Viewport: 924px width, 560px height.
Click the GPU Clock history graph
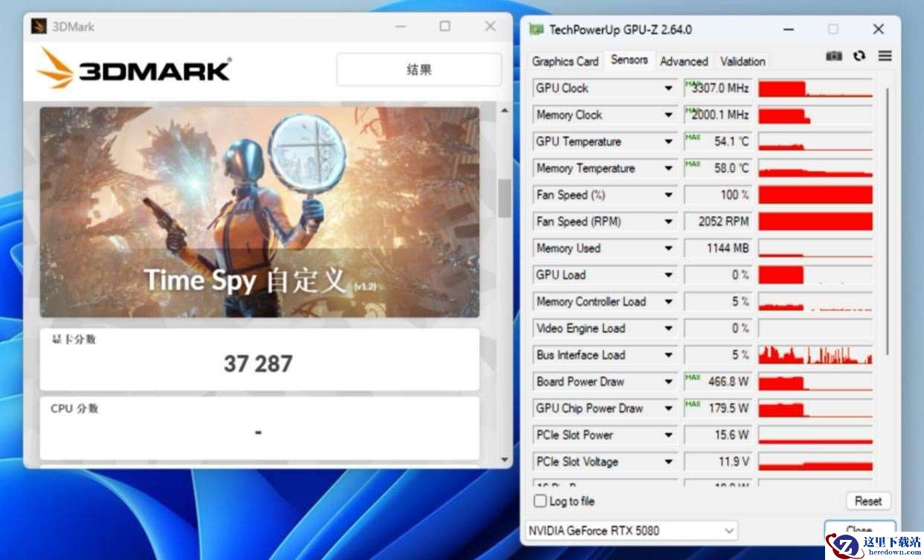815,88
